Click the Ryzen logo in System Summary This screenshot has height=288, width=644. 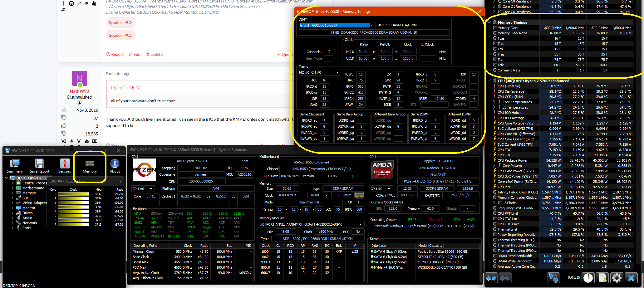144,170
